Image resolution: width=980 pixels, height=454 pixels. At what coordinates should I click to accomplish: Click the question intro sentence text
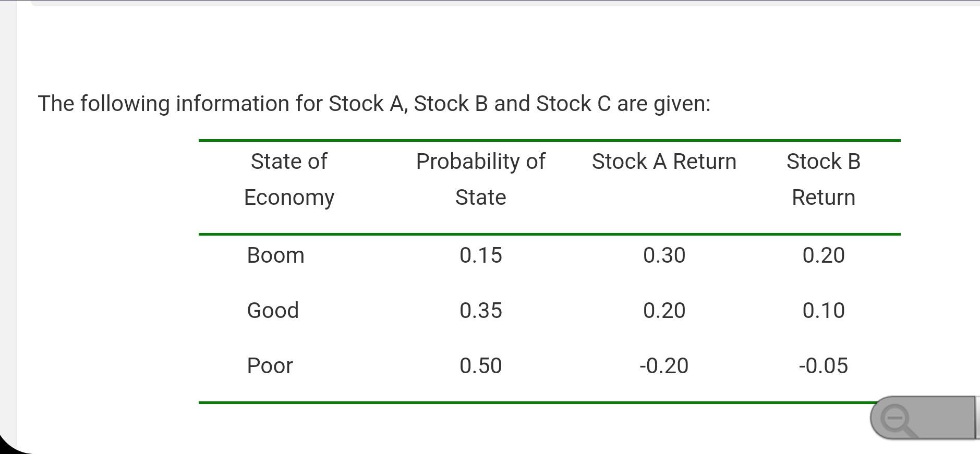coord(374,104)
